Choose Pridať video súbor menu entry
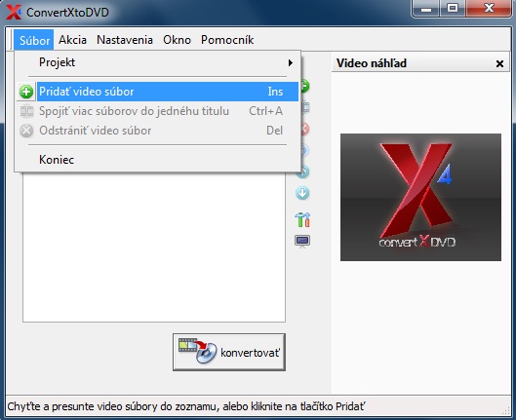 tap(157, 92)
